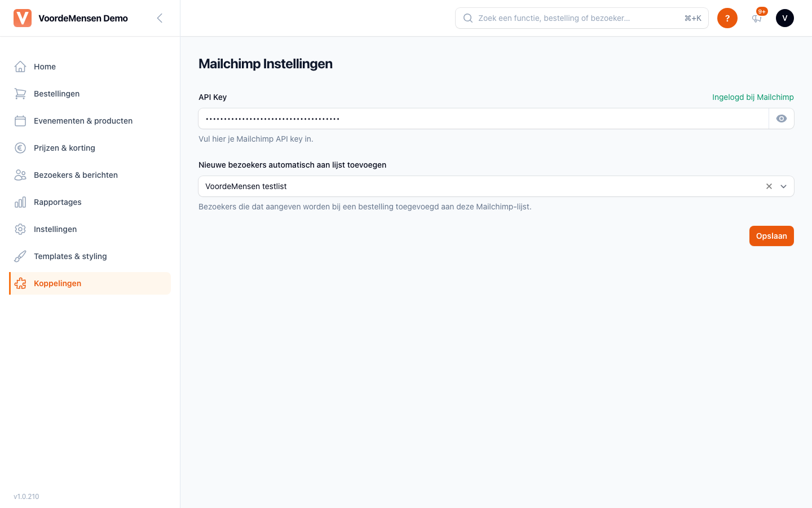
Task: Show the API key with eye icon
Action: tap(782, 119)
